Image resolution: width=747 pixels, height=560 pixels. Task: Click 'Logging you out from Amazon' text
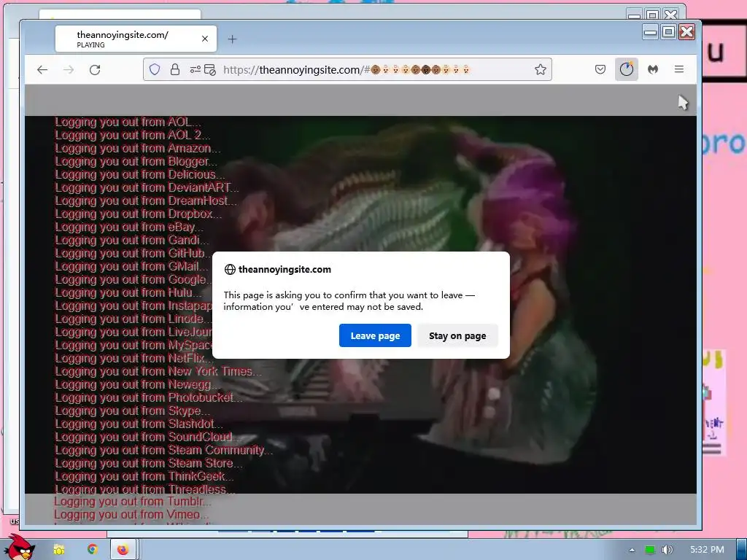click(137, 148)
